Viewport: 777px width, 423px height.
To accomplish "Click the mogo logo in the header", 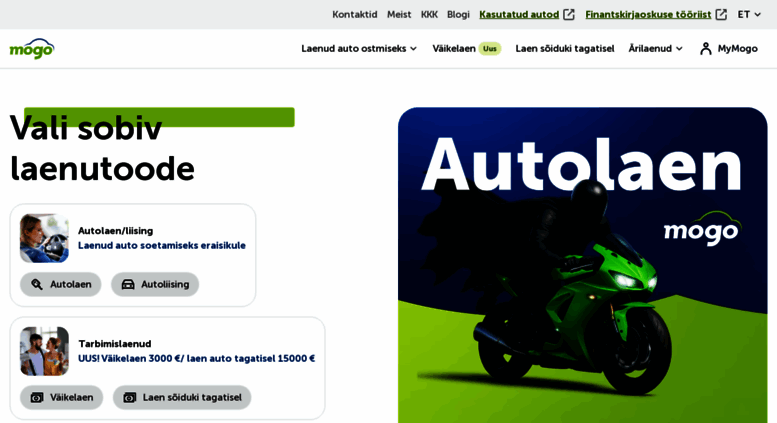I will click(x=32, y=49).
